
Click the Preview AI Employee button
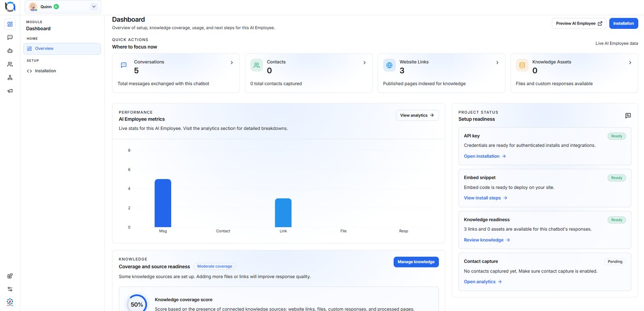point(579,23)
